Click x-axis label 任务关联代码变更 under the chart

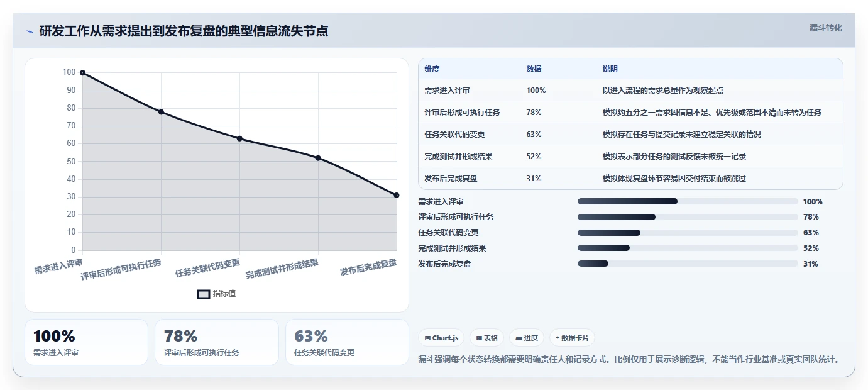(207, 268)
